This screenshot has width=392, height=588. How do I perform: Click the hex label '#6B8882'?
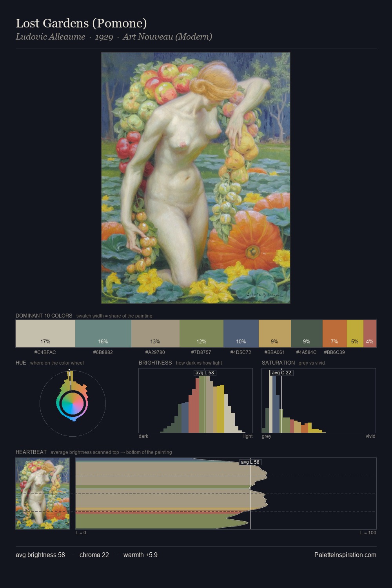(x=103, y=352)
